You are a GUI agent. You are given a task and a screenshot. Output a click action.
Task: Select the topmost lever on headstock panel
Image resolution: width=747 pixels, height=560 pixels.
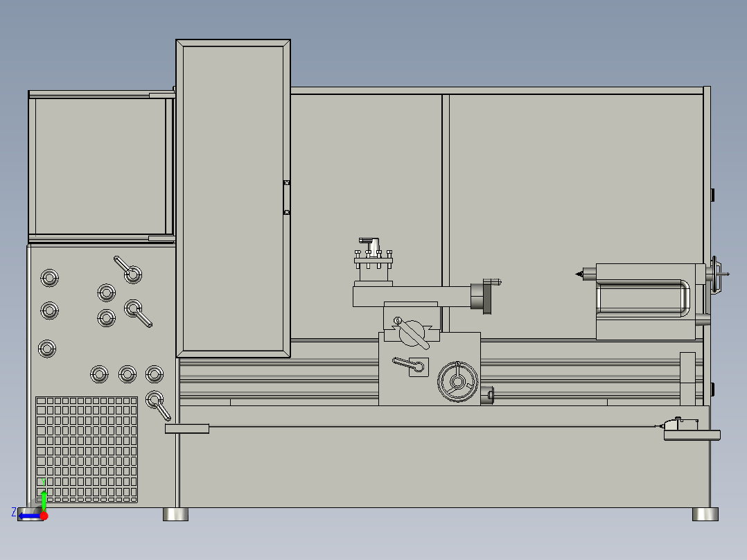[128, 270]
